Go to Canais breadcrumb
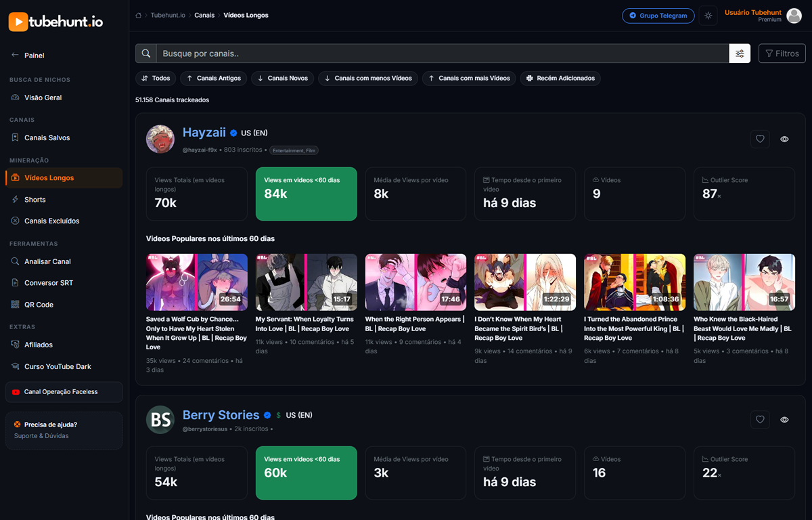812x520 pixels. coord(204,15)
